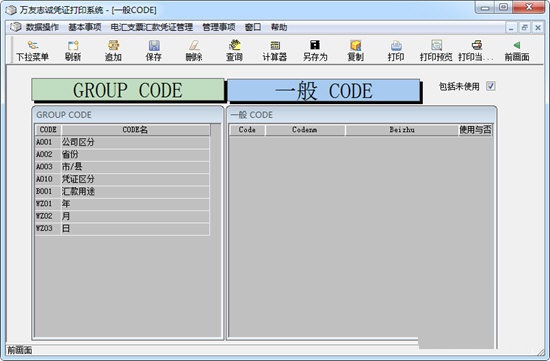Open the 管理事项 menu

219,27
